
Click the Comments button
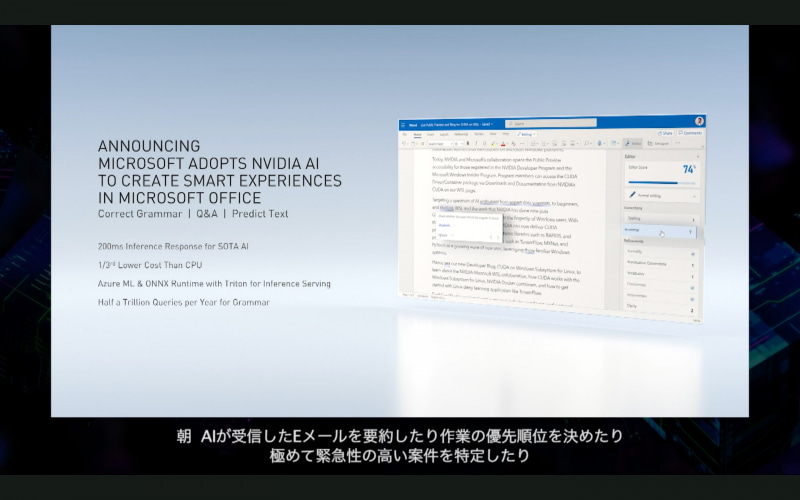tap(690, 133)
